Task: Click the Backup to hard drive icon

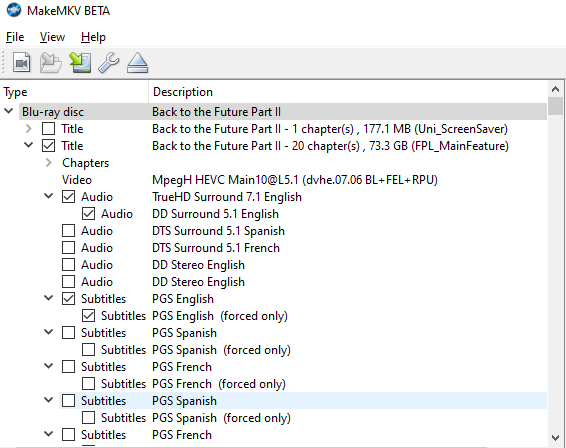Action: pos(80,63)
